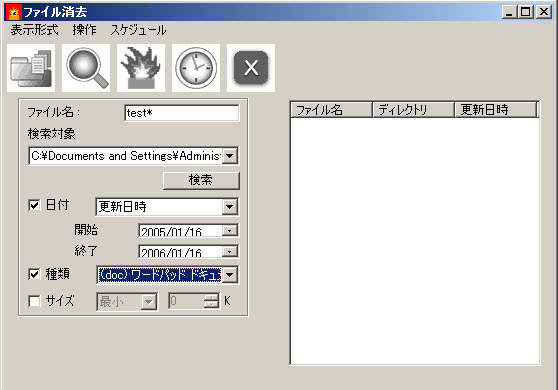Close the ファイル消去 window
Screen dimensions: 558x390
pyautogui.click(x=544, y=12)
